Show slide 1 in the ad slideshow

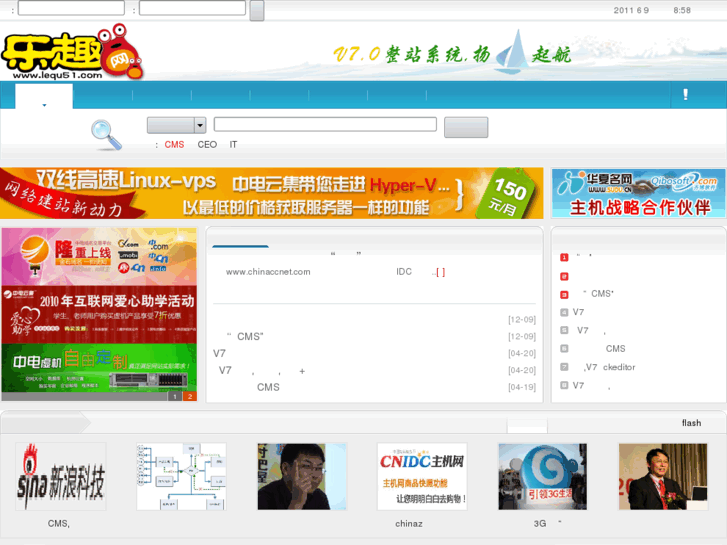tap(175, 397)
